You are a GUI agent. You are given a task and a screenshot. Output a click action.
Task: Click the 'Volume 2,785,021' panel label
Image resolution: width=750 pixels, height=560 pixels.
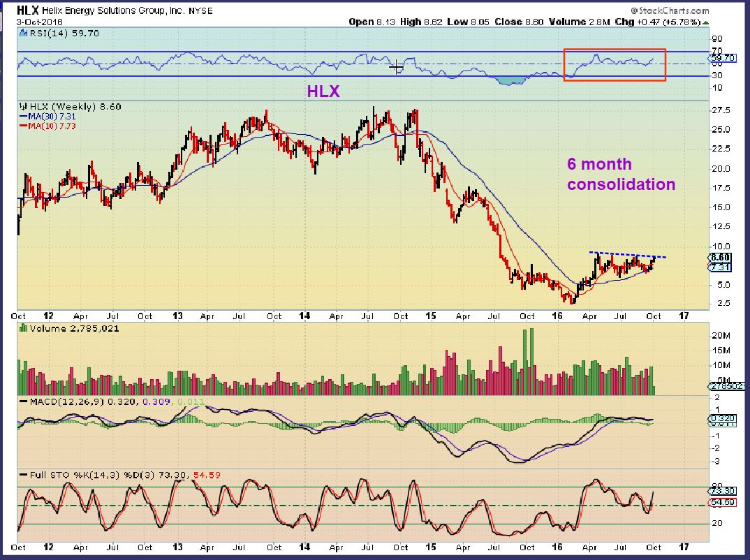73,329
